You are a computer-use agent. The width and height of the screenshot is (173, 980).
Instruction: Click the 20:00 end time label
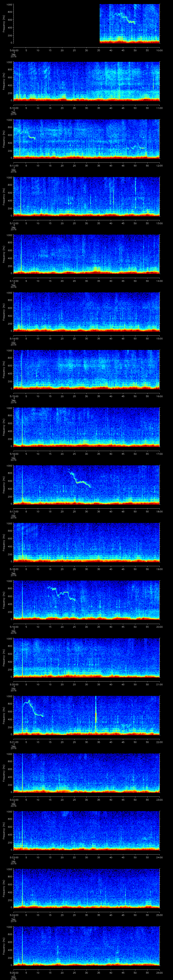point(159,627)
